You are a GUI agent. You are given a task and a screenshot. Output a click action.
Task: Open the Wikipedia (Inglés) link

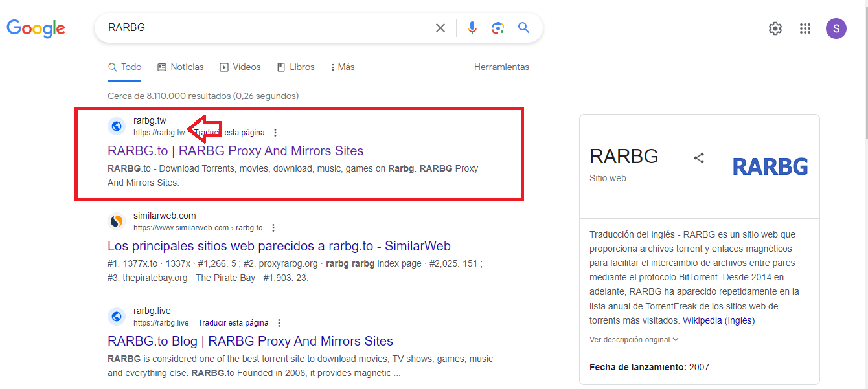tap(719, 320)
